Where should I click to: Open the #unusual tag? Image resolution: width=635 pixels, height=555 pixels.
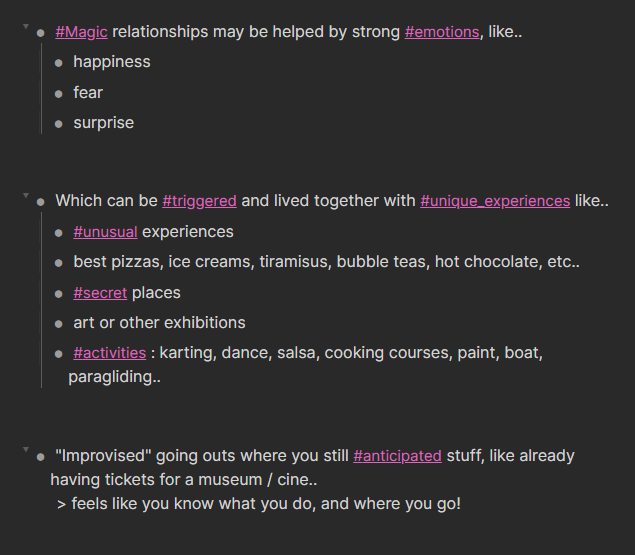point(105,232)
